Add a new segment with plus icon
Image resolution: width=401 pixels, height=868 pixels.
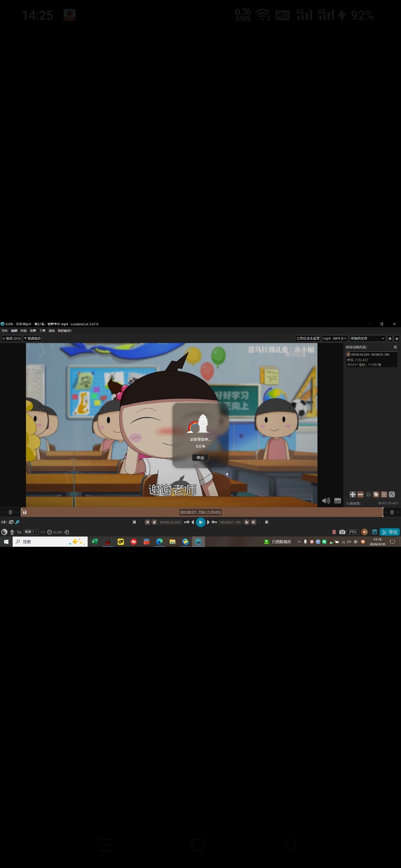tap(353, 494)
